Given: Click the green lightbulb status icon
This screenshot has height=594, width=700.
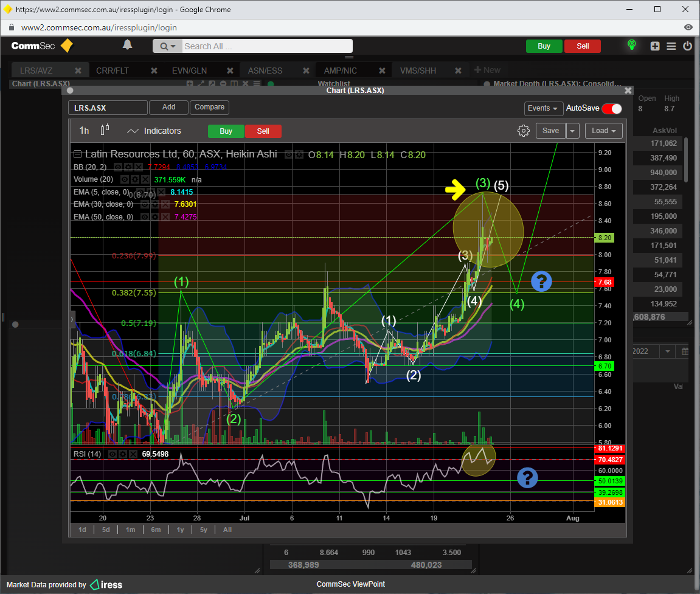Looking at the screenshot, I should click(x=631, y=45).
